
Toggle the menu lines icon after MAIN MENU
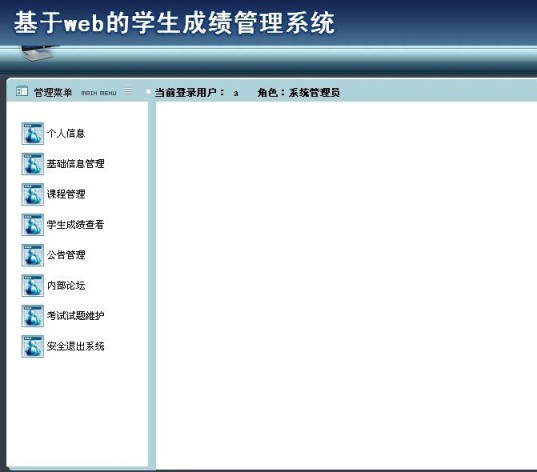pos(128,90)
